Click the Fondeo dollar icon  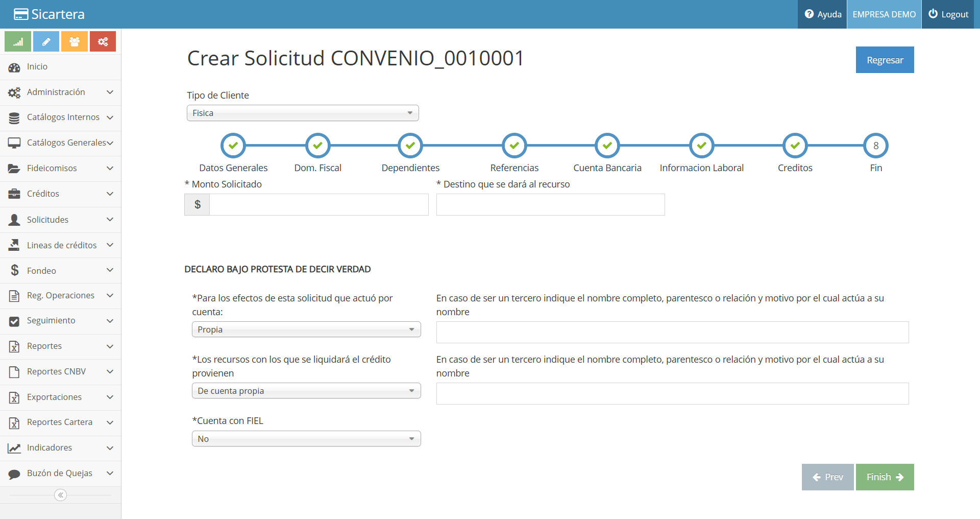[x=15, y=270]
